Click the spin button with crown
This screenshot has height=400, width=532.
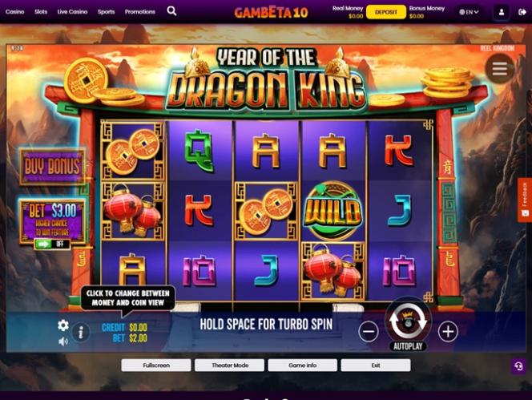click(x=408, y=321)
